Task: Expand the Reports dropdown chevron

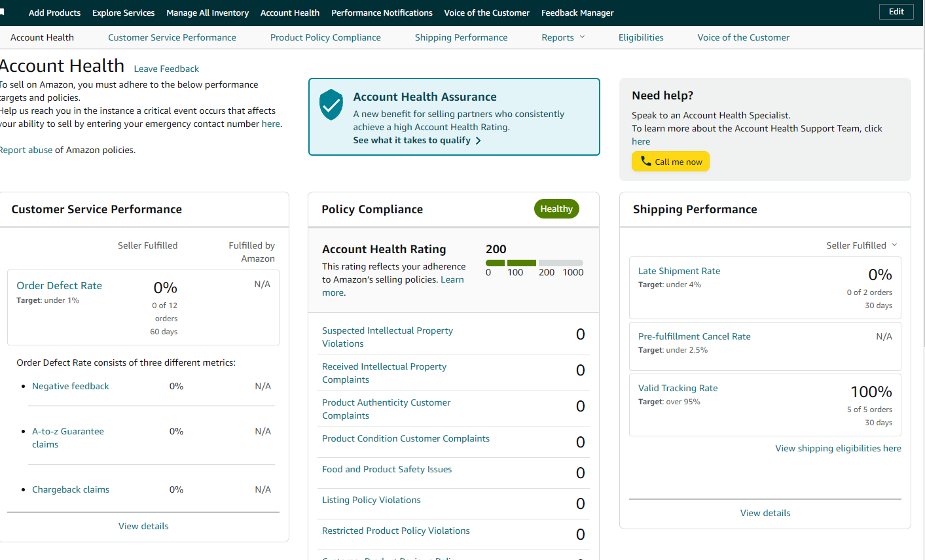Action: 583,37
